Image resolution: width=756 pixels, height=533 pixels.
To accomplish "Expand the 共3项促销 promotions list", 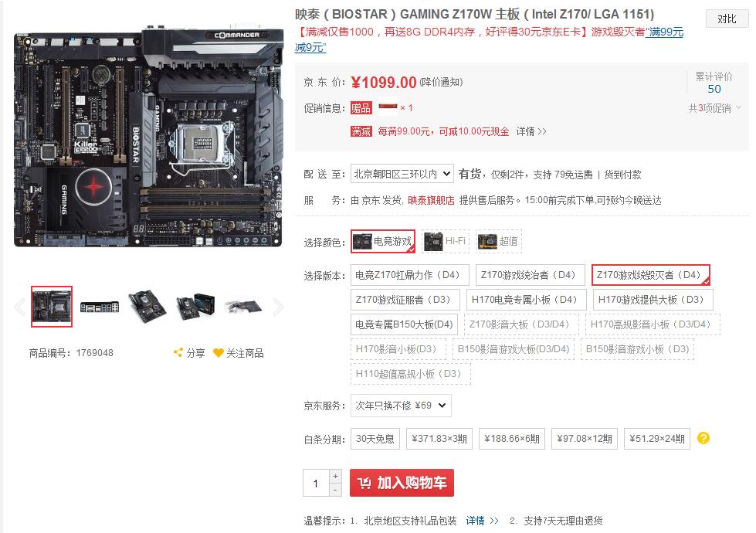I will tap(714, 108).
